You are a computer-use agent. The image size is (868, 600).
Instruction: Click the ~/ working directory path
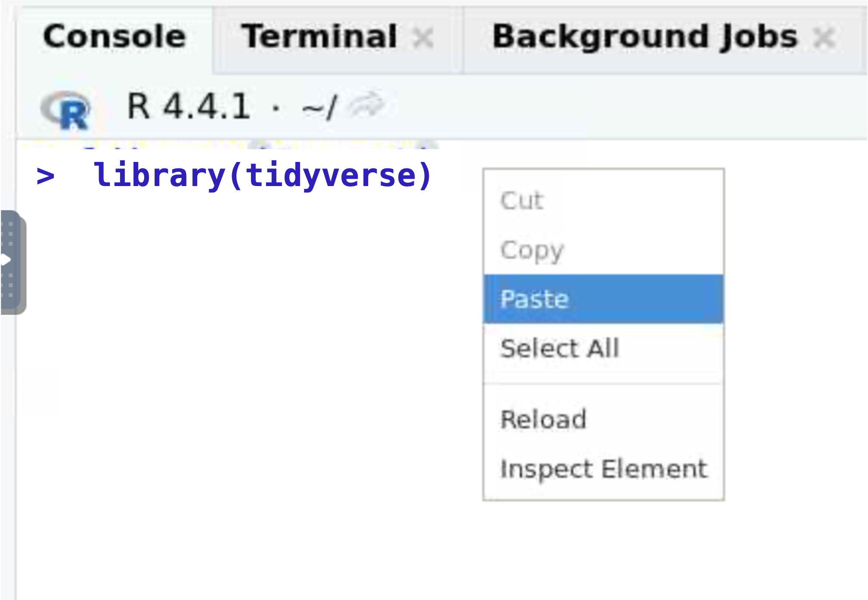[319, 107]
